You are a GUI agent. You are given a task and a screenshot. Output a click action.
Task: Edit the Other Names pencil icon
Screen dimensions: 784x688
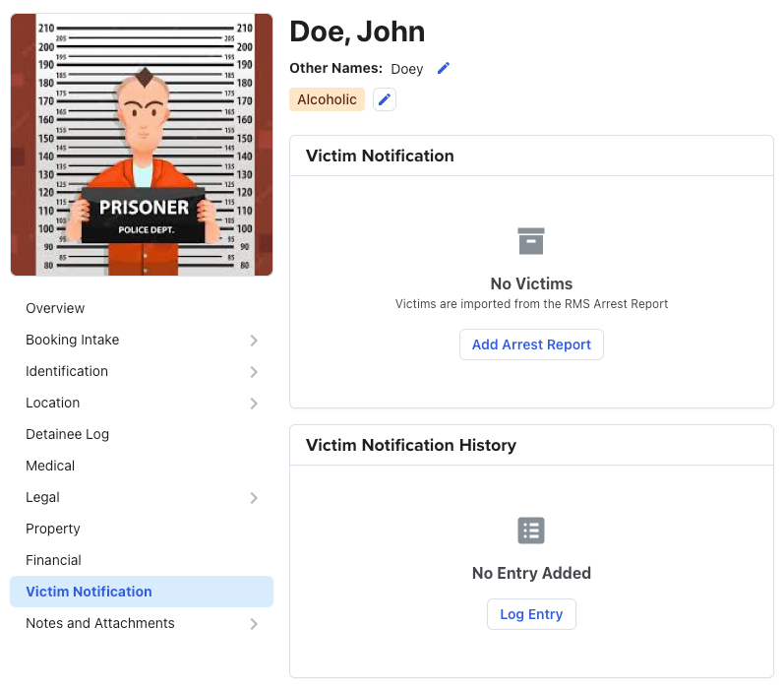click(444, 68)
